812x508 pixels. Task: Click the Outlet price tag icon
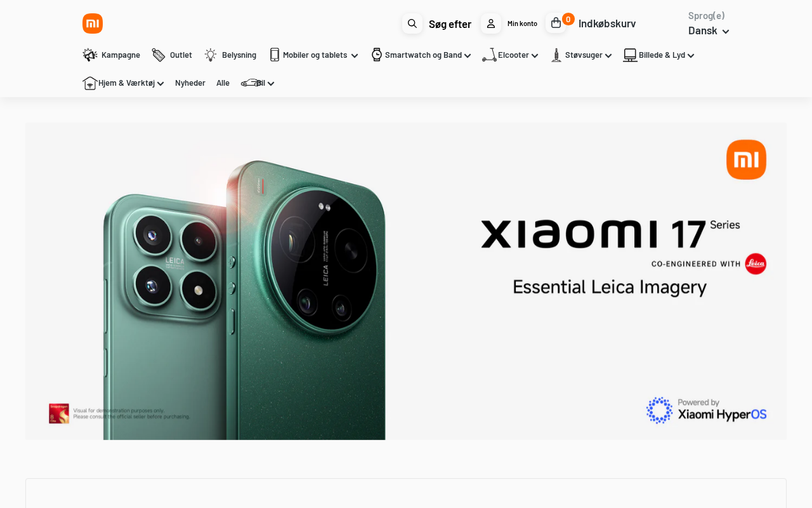pos(159,55)
